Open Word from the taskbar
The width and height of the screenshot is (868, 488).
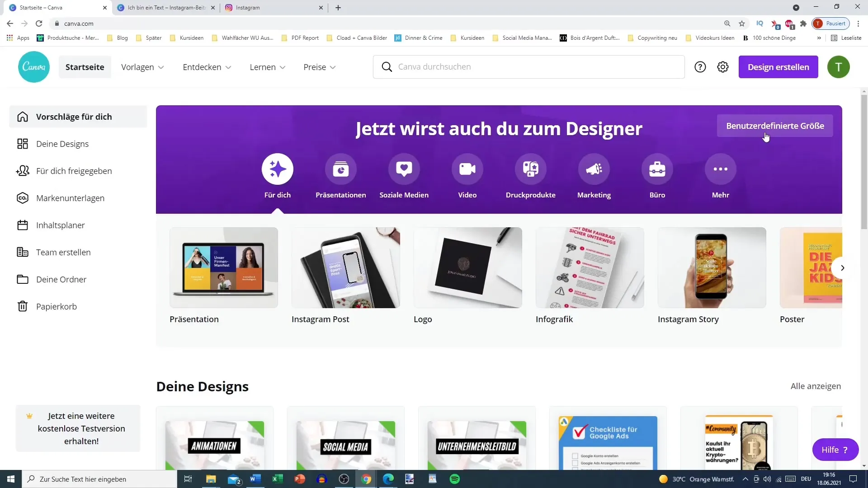pyautogui.click(x=255, y=479)
